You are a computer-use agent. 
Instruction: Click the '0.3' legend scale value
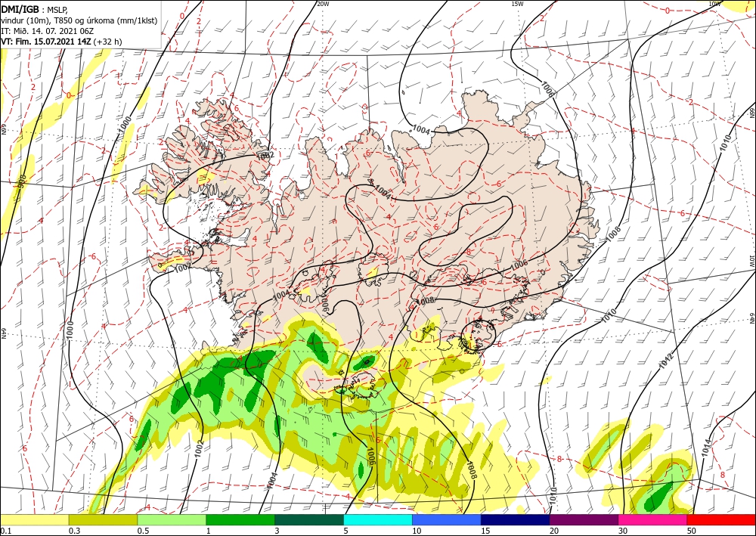click(74, 531)
